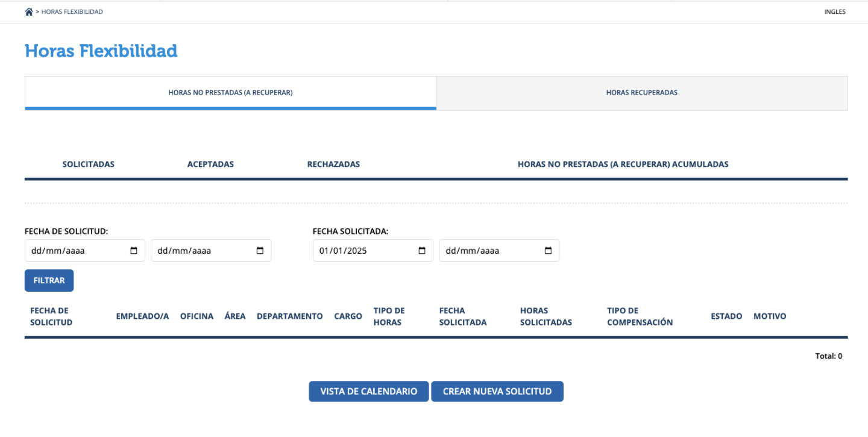
Task: Open calendar picker on 01/01/2025 date field
Action: [x=422, y=251]
